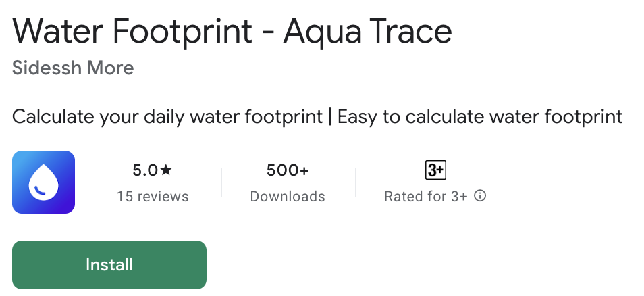Click the divider between reviews and downloads
Viewport: 644px width, 296px height.
pos(221,182)
